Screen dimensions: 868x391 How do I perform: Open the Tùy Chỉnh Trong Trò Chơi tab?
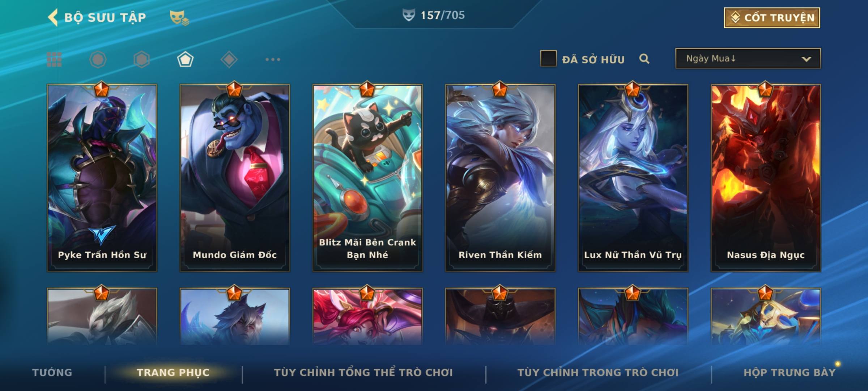click(x=598, y=373)
